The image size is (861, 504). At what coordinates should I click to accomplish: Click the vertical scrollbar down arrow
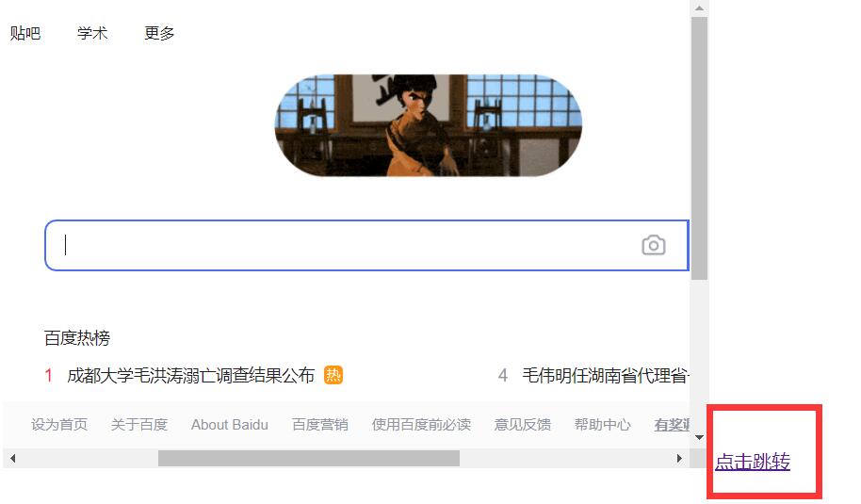(699, 437)
